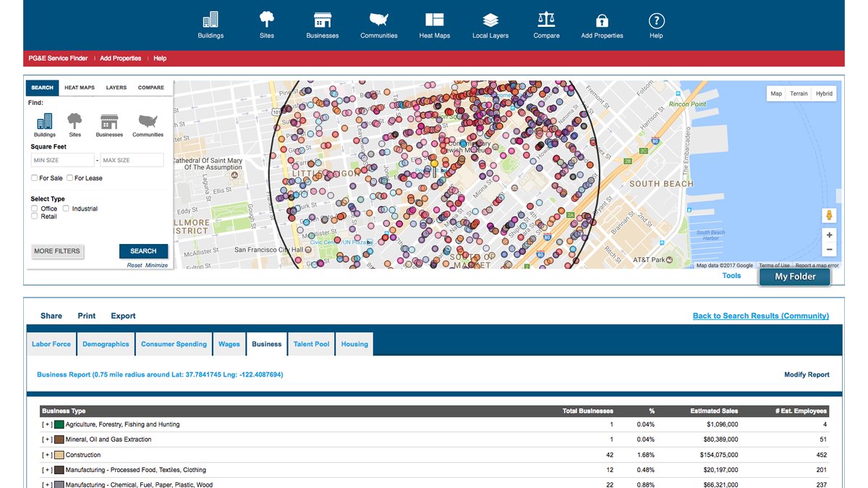Click the Add Properties lock icon
868x488 pixels.
click(602, 20)
